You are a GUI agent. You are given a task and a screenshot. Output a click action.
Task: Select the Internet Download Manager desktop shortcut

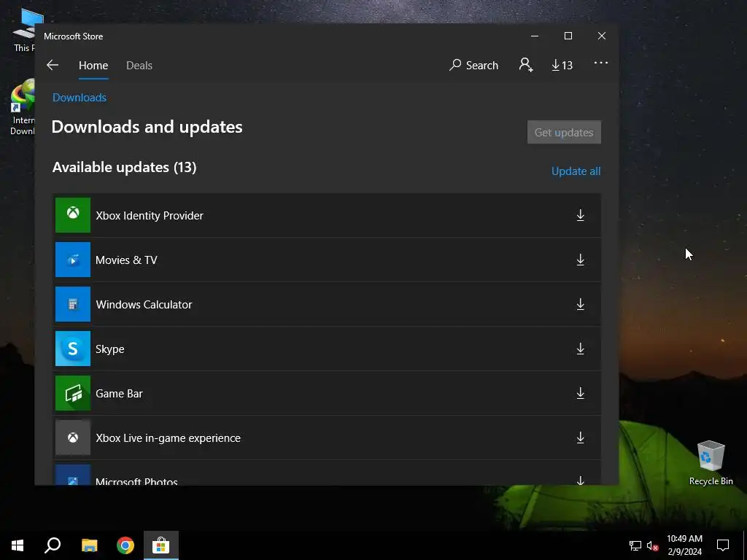pos(23,107)
